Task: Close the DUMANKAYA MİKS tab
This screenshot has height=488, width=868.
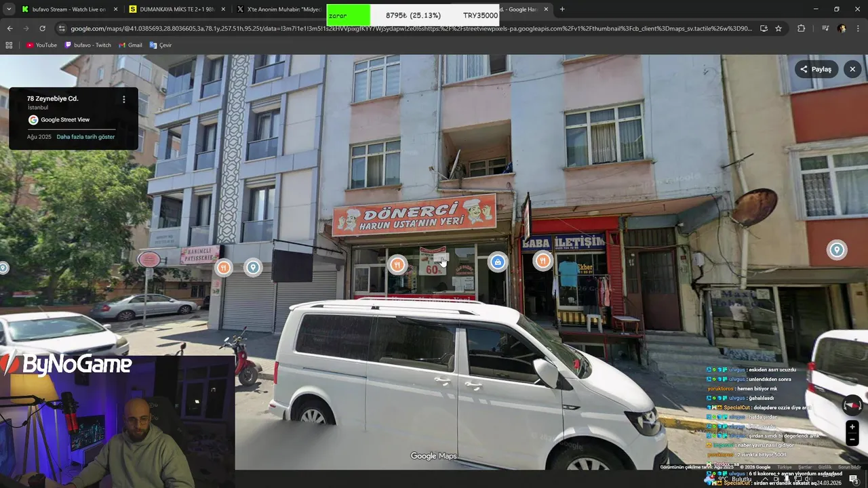Action: [223, 9]
